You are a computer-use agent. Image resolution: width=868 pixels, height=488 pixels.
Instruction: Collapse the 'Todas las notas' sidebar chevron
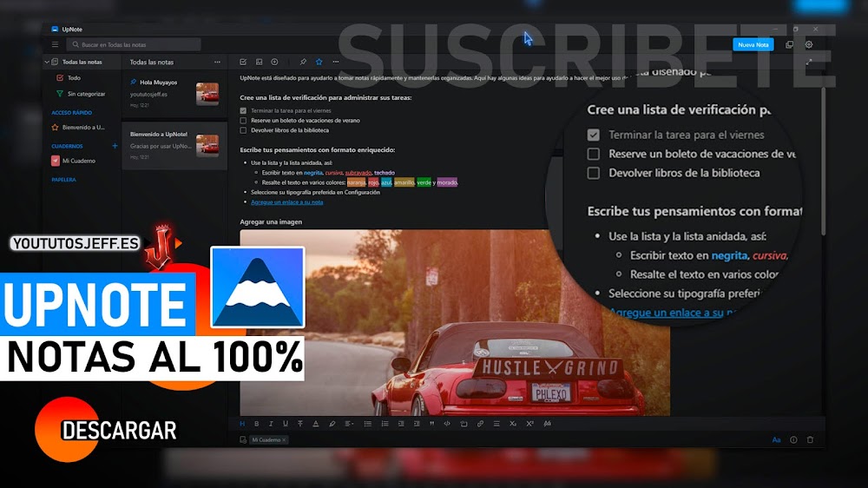[x=47, y=62]
